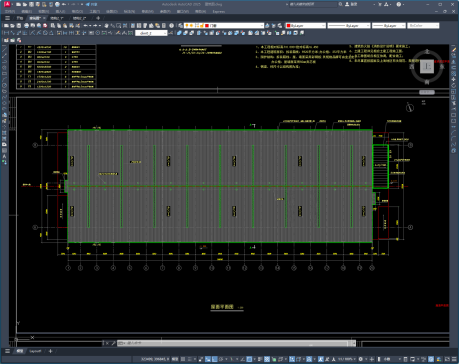Select the Hatch tool in Draw toolbar
The height and width of the screenshot is (364, 459).
point(4,133)
